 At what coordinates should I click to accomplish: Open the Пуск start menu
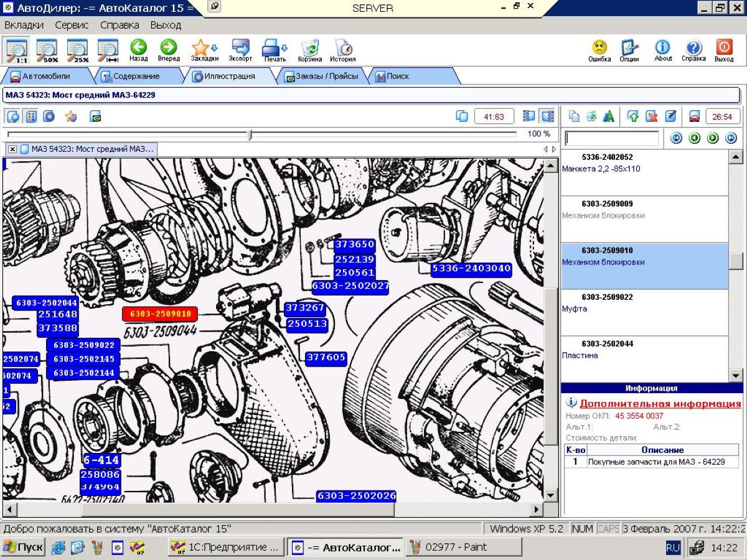22,548
